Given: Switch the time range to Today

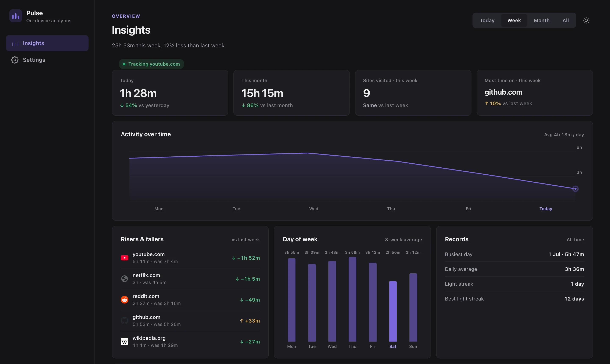Looking at the screenshot, I should tap(487, 20).
